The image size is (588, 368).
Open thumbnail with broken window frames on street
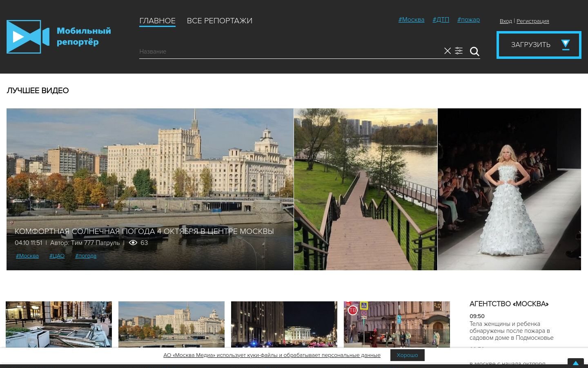(59, 325)
